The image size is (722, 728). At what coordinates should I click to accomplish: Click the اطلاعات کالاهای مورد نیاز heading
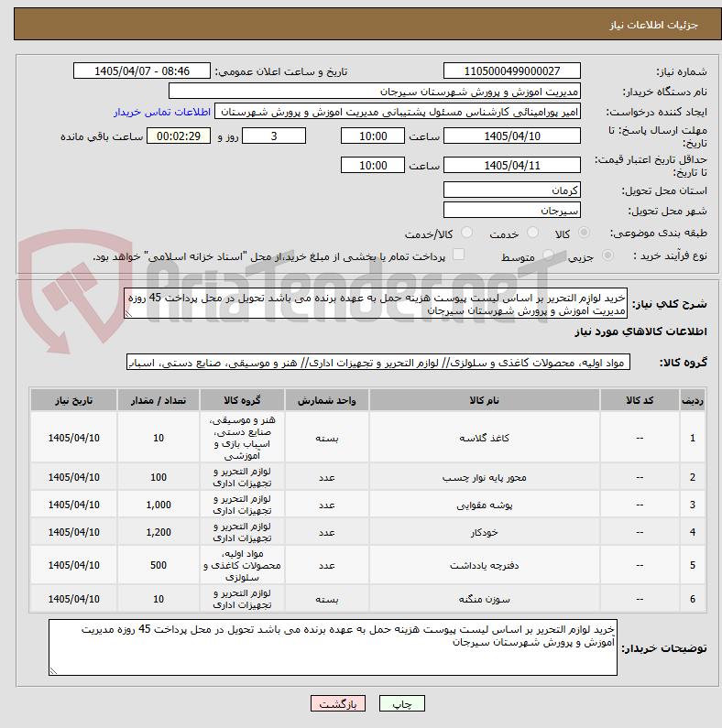[640, 331]
